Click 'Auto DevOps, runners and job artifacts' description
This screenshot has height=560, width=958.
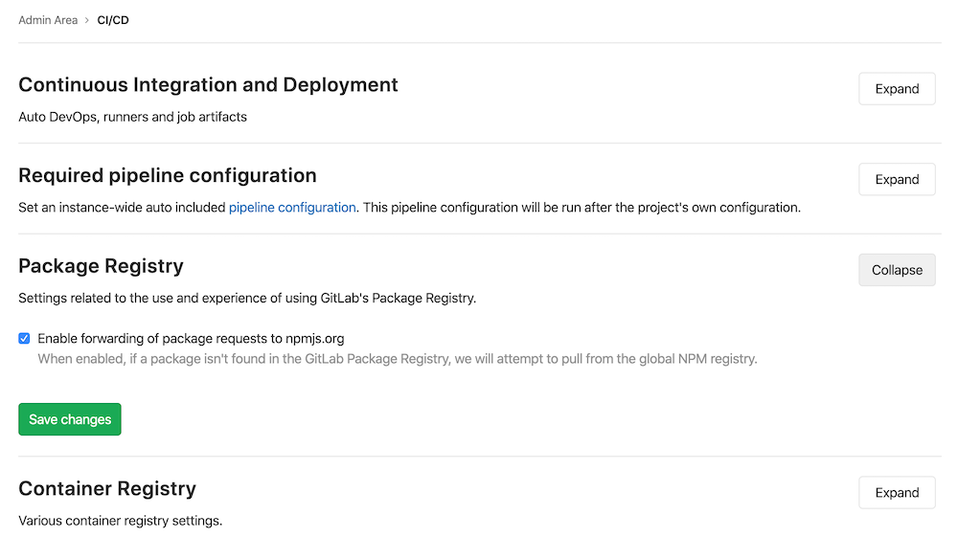click(132, 117)
